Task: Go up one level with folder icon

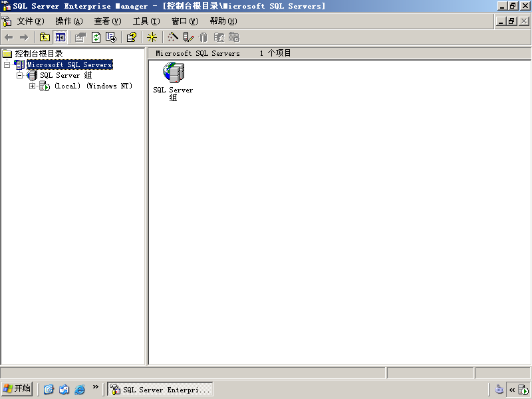Action: point(45,37)
